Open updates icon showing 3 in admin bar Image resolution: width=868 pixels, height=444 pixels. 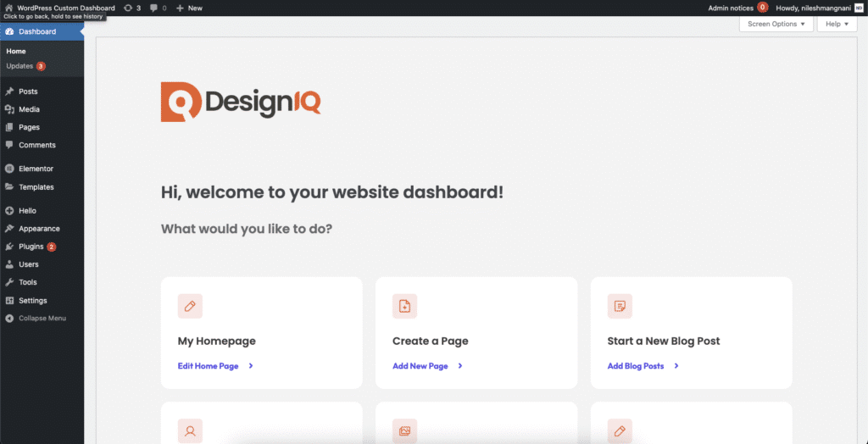point(129,8)
